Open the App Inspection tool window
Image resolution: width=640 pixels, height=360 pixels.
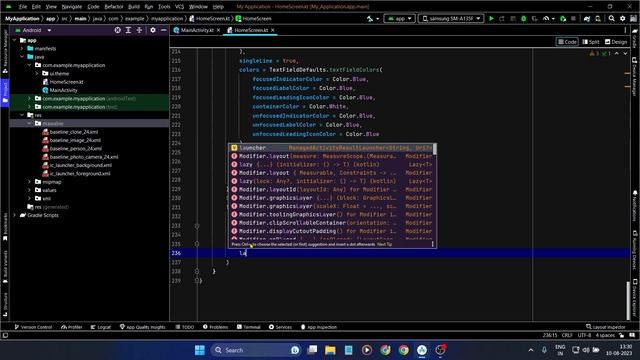coord(319,327)
